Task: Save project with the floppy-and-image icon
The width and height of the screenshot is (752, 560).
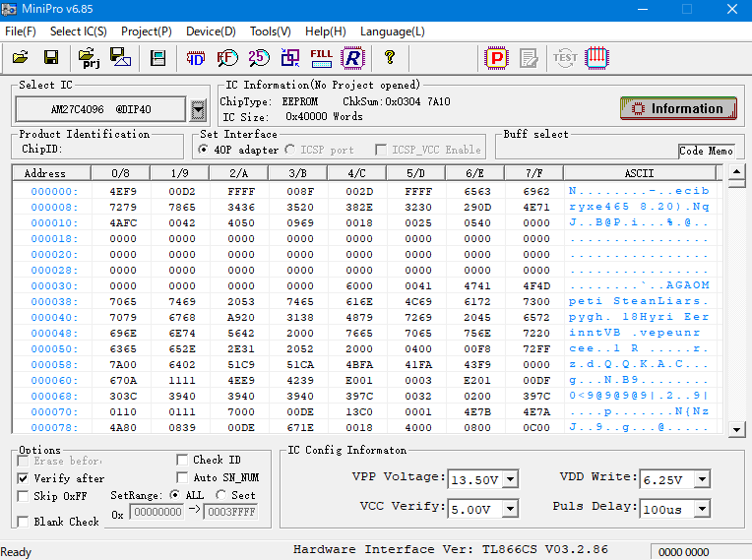Action: click(x=120, y=58)
